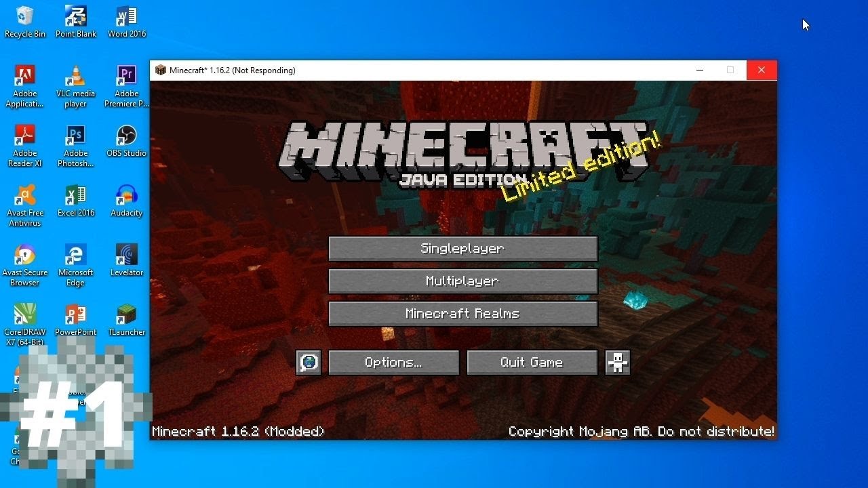Select the Adobe Application desktop shortcut
This screenshot has height=488, width=868.
point(25,87)
